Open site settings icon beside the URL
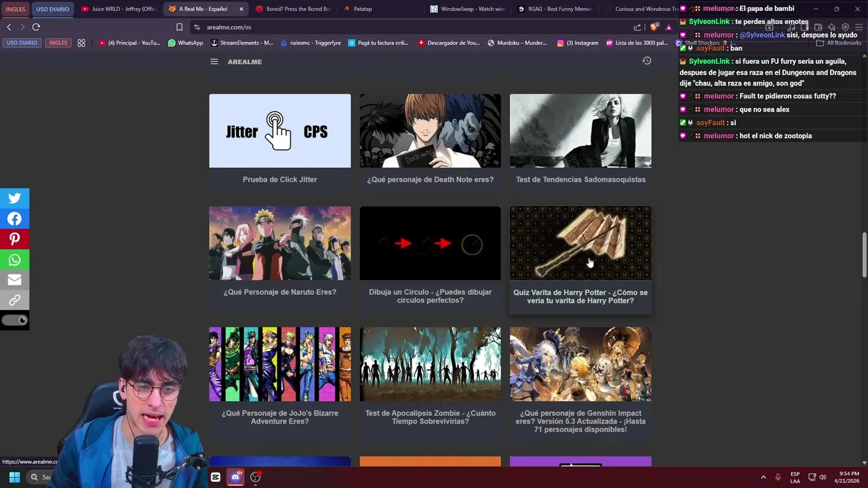Image resolution: width=868 pixels, height=488 pixels. click(x=197, y=27)
